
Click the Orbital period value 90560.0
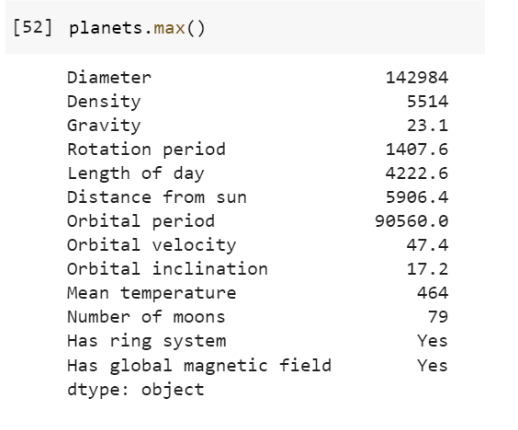[412, 221]
